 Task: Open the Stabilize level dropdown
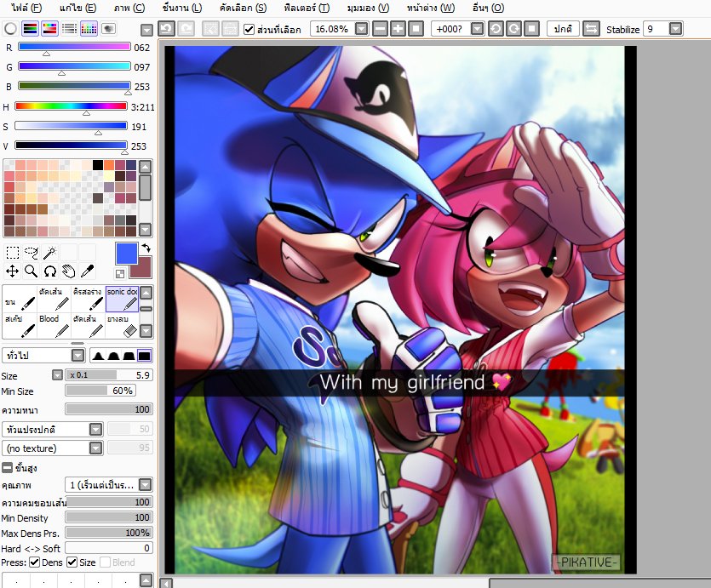pos(675,29)
